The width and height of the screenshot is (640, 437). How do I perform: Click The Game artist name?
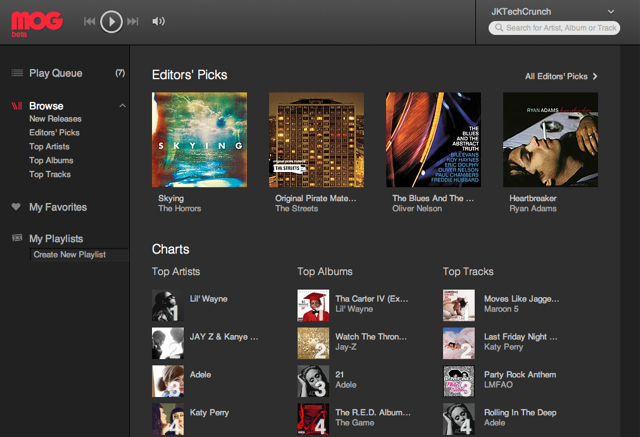click(x=355, y=423)
